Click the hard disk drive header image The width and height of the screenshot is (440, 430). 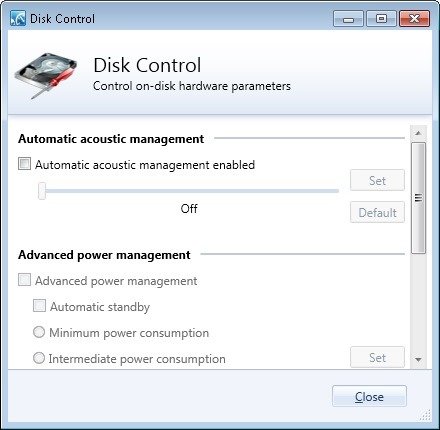(x=46, y=76)
